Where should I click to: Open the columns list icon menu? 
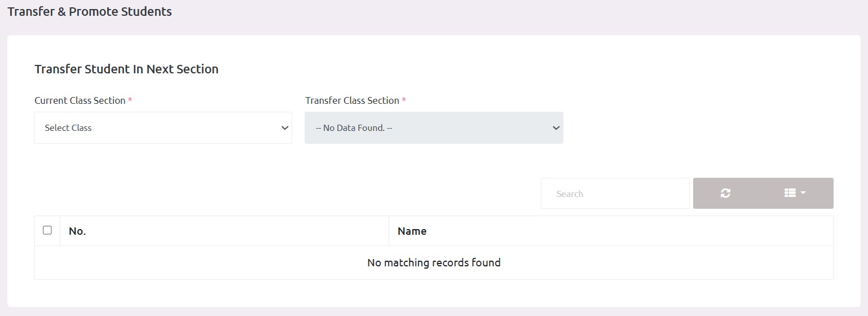(795, 193)
